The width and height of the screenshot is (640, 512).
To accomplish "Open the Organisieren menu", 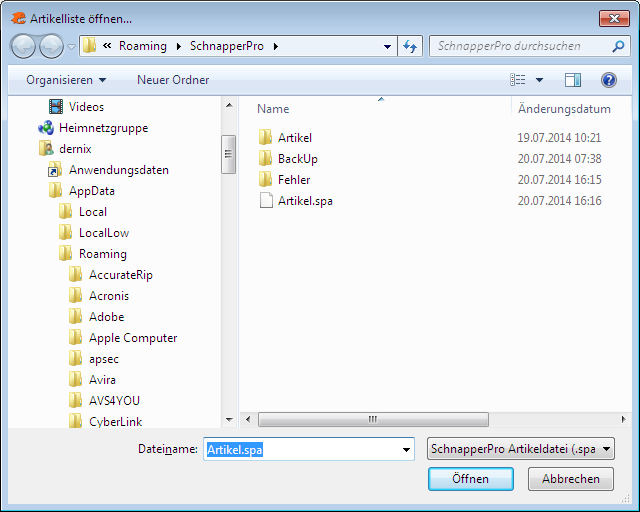I will click(x=66, y=80).
